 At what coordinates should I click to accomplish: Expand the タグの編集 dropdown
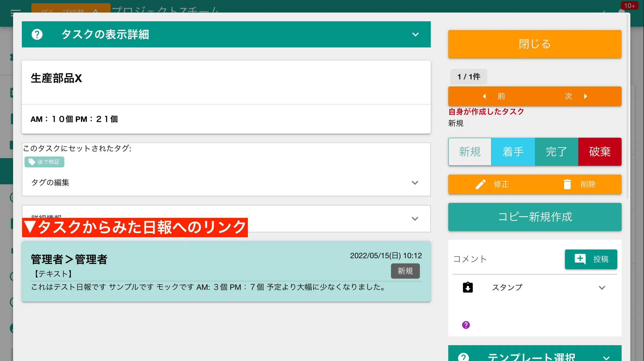point(415,183)
